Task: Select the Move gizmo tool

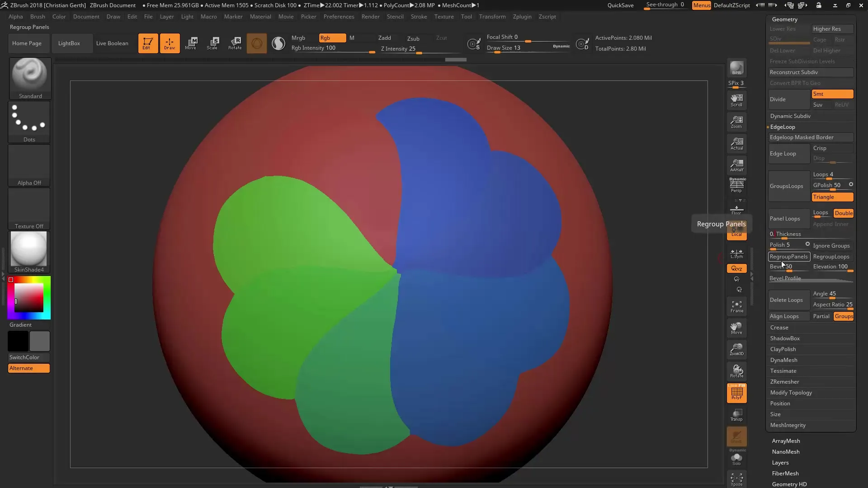Action: click(191, 43)
